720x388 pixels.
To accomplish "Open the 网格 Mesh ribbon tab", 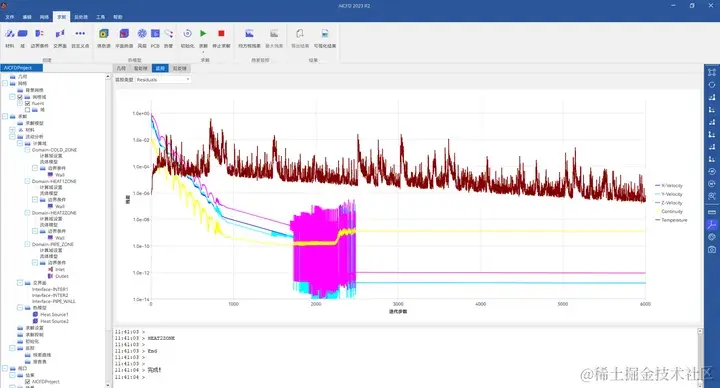I will (x=44, y=17).
